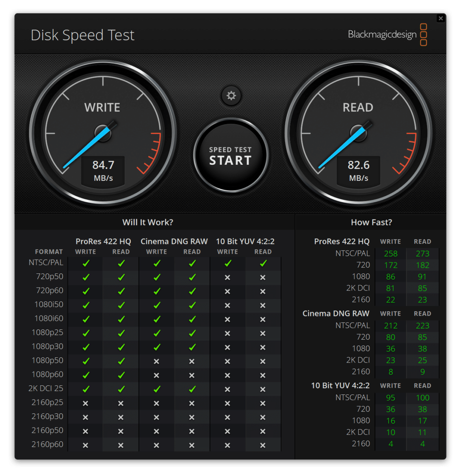This screenshot has width=461, height=476.
Task: Click ProRes 1080 read value 91
Action: 422,277
